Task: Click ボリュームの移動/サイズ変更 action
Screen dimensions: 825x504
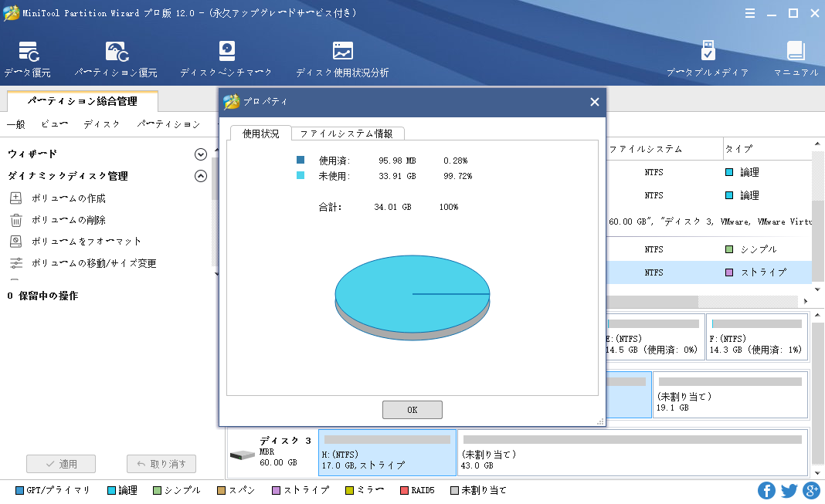Action: coord(93,263)
